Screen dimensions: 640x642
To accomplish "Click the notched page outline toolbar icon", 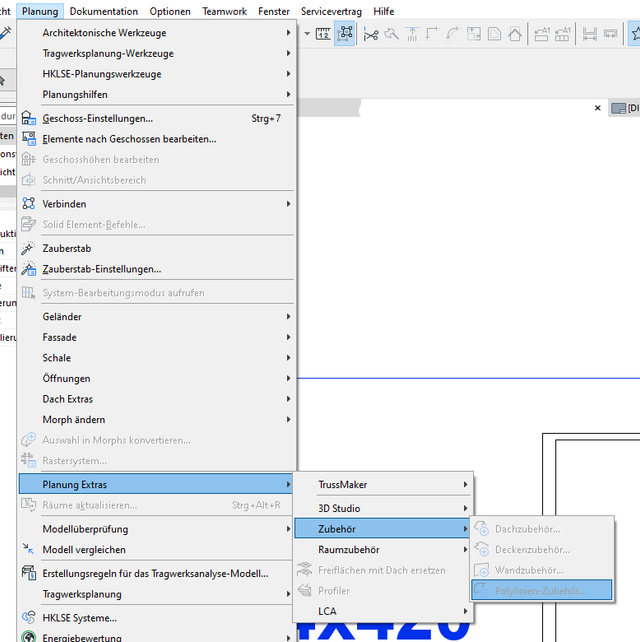I will pyautogui.click(x=494, y=34).
